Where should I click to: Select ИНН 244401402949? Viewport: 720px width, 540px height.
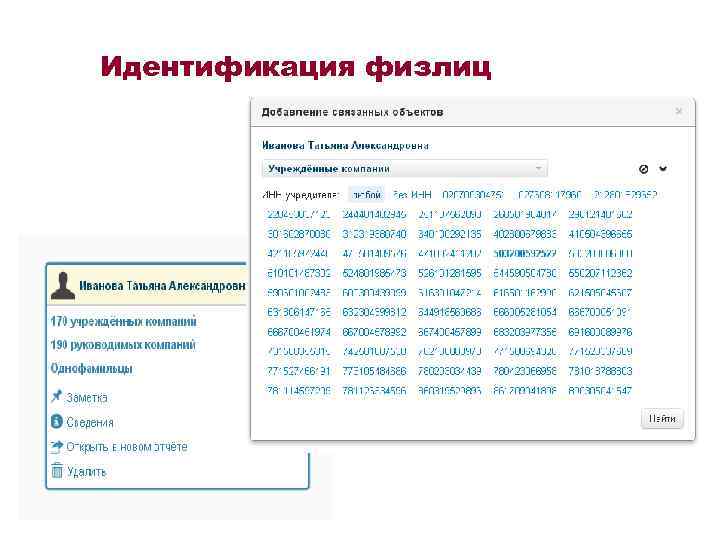pyautogui.click(x=374, y=214)
